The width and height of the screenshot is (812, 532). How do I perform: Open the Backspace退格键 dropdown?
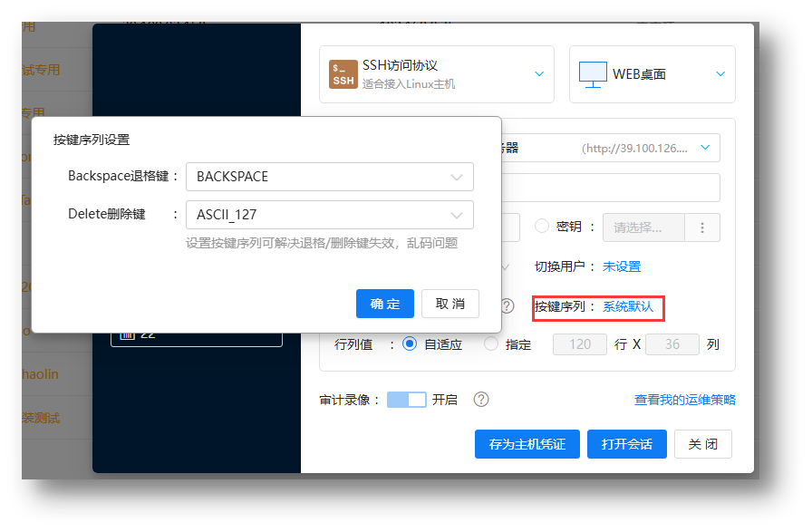[x=329, y=177]
